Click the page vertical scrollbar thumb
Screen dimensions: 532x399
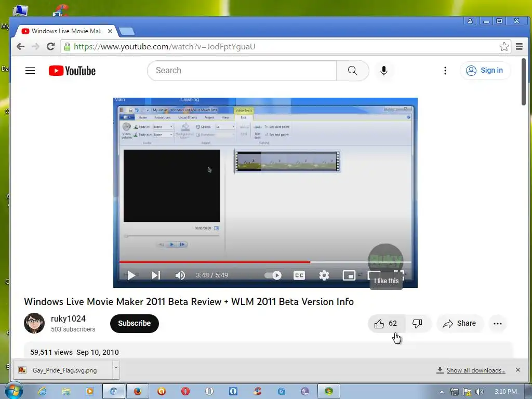tap(524, 82)
